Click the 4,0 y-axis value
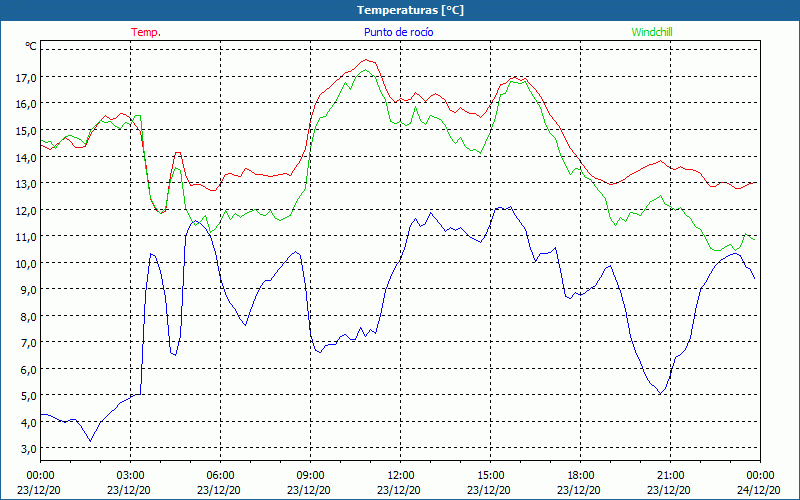 28,423
